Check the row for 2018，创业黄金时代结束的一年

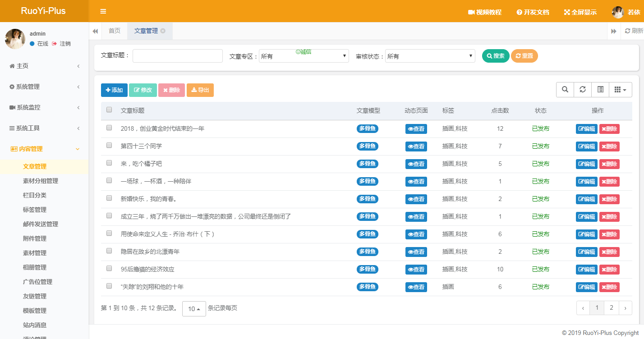click(x=109, y=128)
